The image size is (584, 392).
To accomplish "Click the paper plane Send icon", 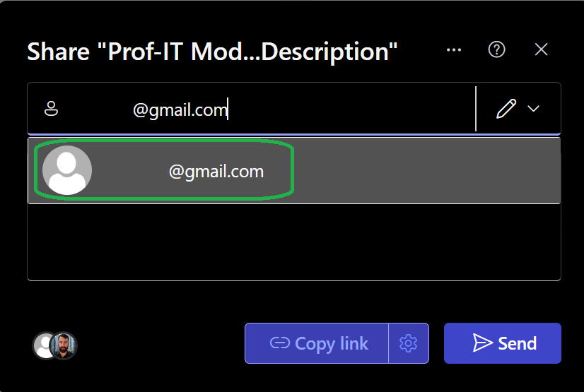I will tap(483, 343).
